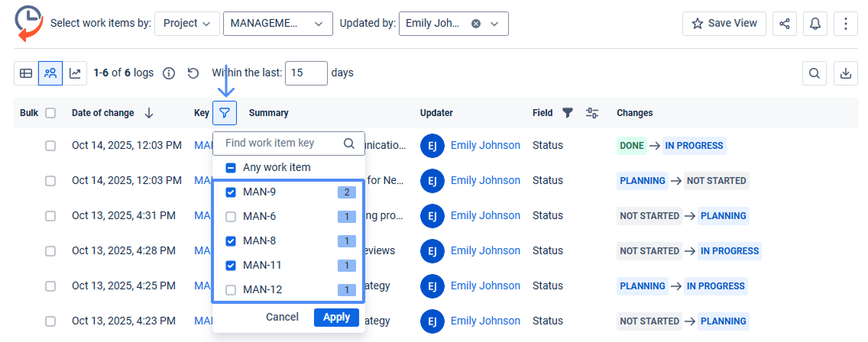The image size is (868, 342).
Task: Expand the Project selector dropdown
Action: coord(186,24)
